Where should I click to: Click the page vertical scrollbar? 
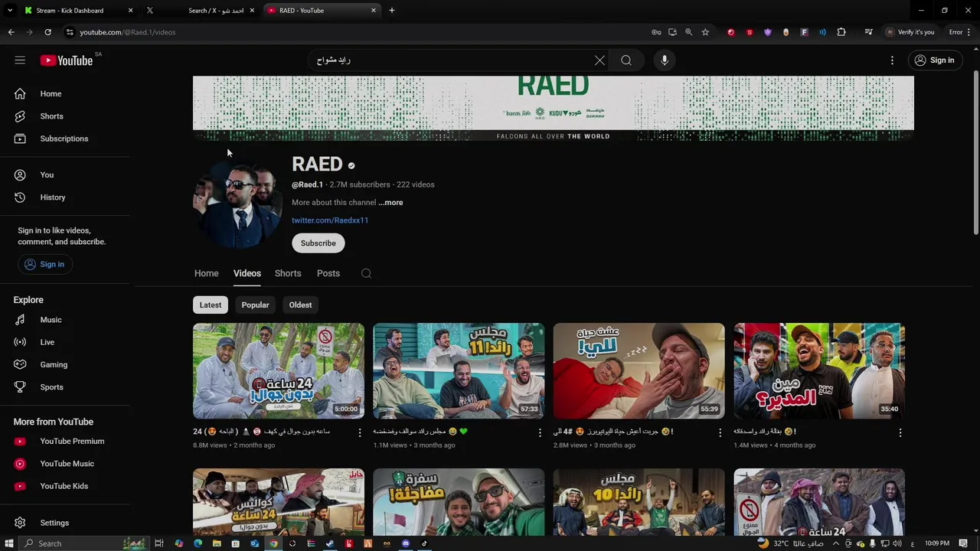[x=975, y=153]
